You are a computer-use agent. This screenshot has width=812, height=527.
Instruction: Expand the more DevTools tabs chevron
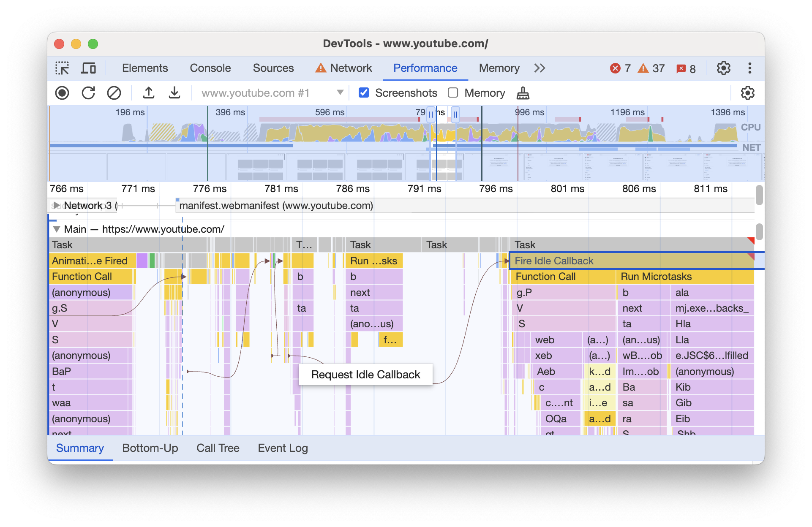[x=539, y=68]
